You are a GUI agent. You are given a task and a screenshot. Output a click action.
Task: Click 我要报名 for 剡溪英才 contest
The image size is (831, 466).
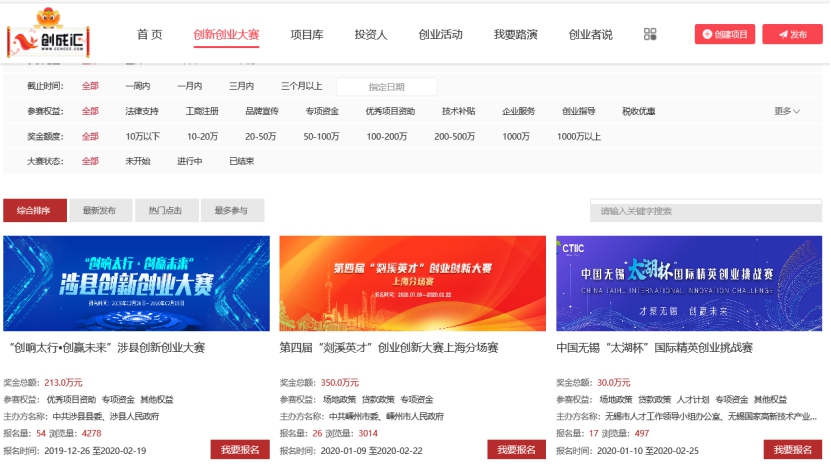click(516, 450)
